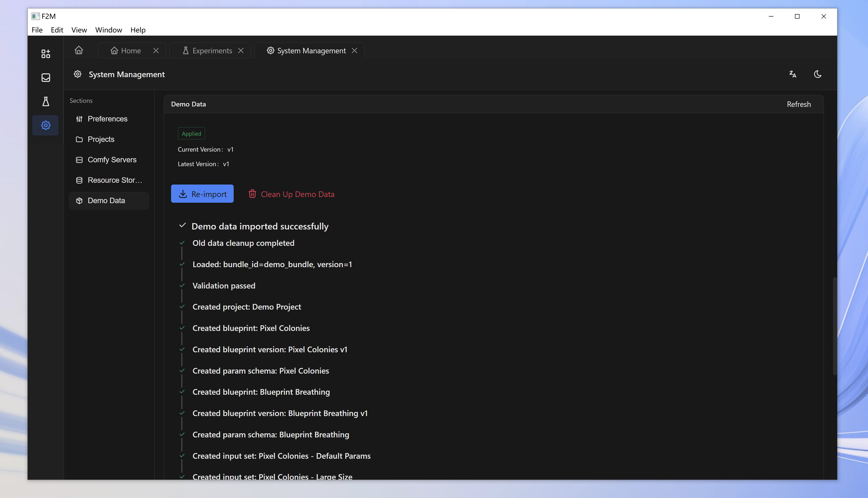Screen dimensions: 868x498
Task: Click the Refresh button
Action: (x=799, y=104)
